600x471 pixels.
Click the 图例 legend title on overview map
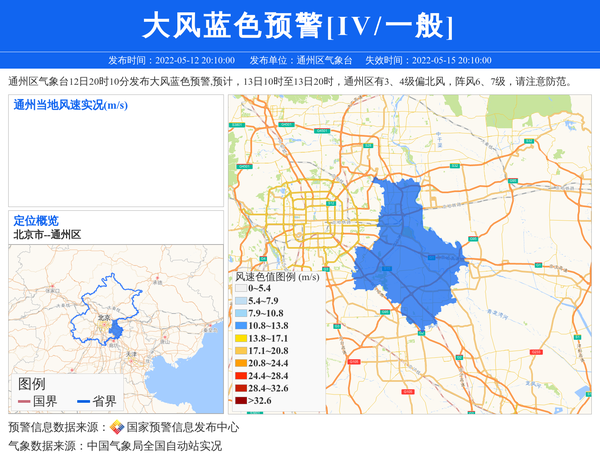[x=32, y=384]
